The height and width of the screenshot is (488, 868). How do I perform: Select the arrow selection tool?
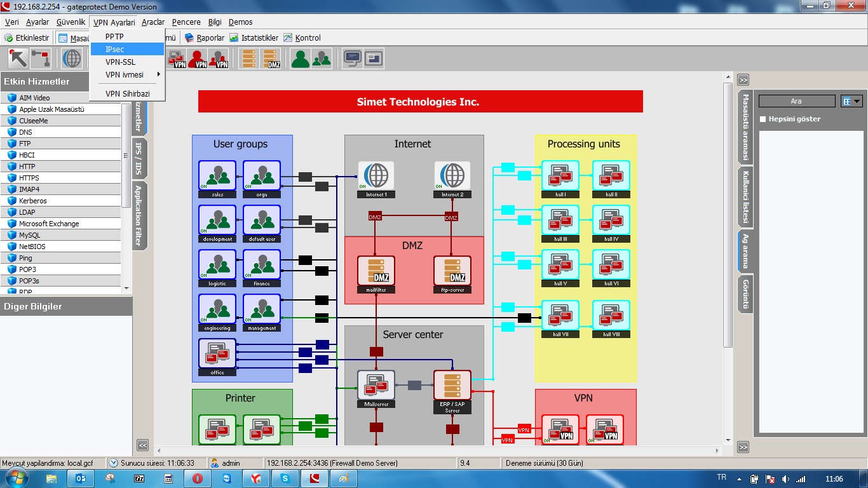[x=18, y=58]
